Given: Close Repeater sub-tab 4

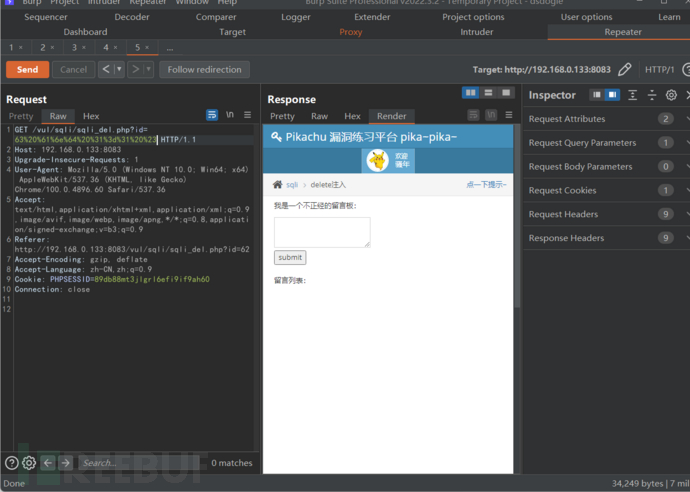Looking at the screenshot, I should (115, 48).
